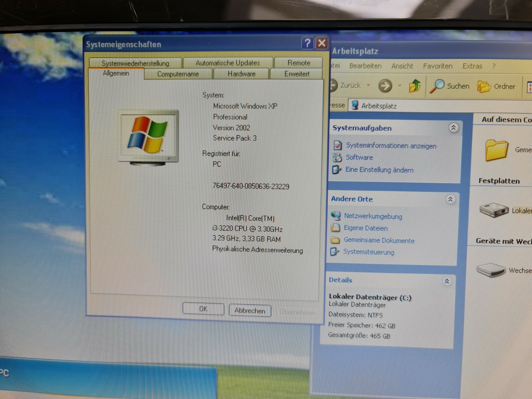Switch to the Hardware tab

[x=241, y=74]
